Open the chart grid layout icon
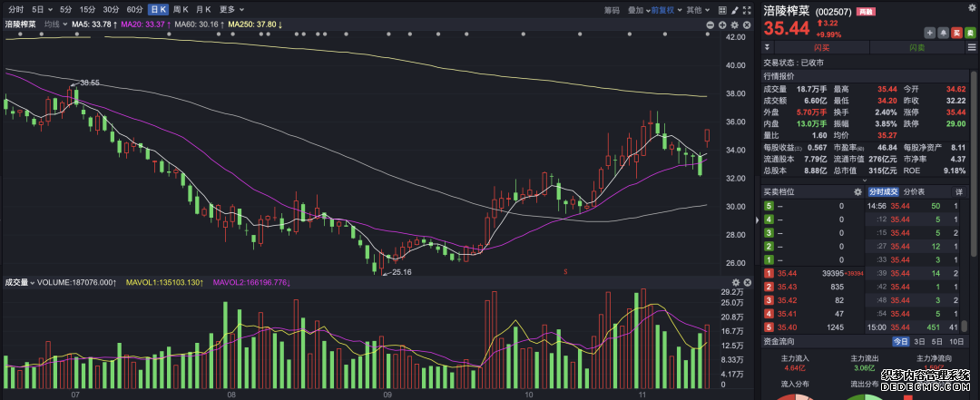This screenshot has height=400, width=980. coord(722,9)
